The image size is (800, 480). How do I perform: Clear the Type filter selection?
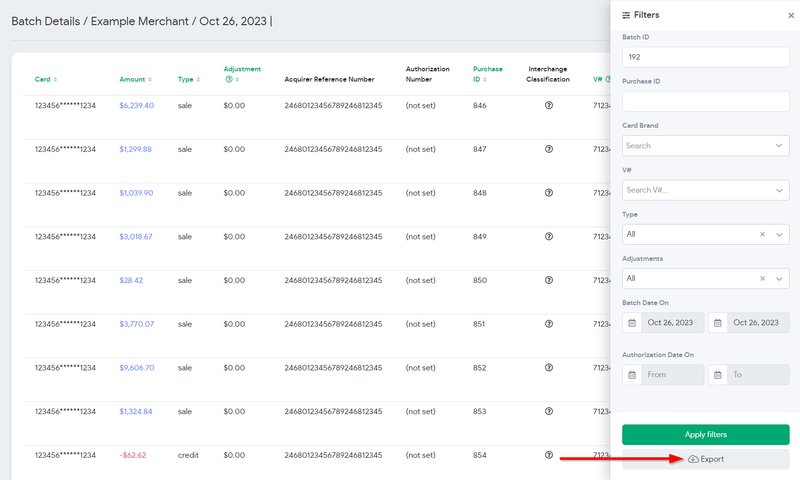pyautogui.click(x=762, y=234)
